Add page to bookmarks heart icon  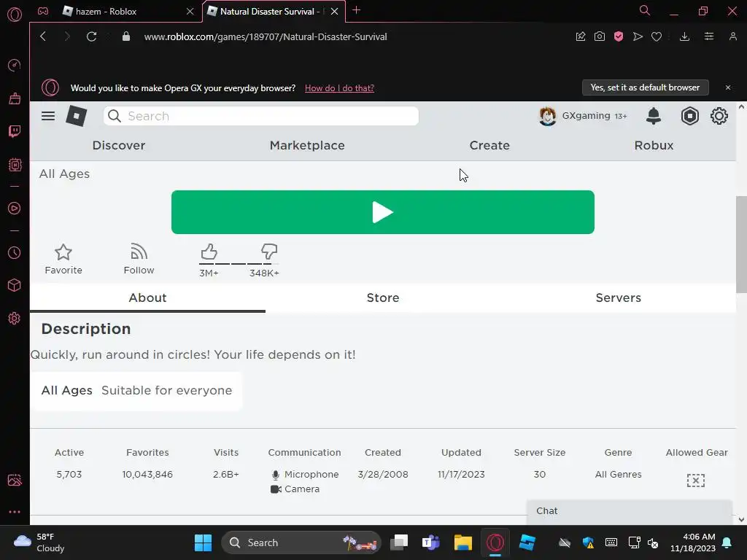point(657,36)
